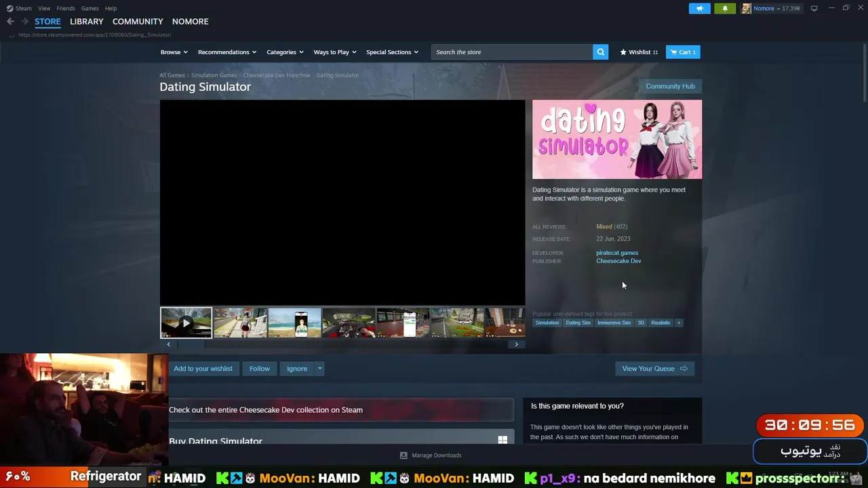Play the trailer video thumbnail

[186, 323]
